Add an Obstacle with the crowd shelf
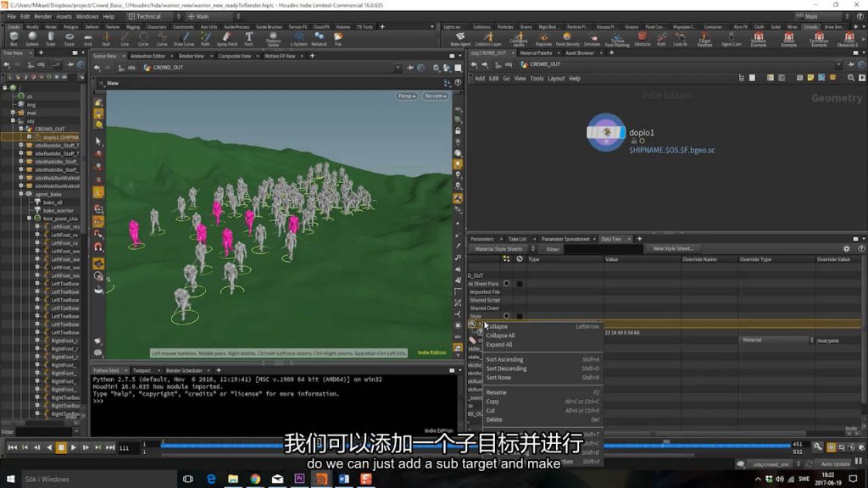Viewport: 868px width, 488px height. pos(643,39)
